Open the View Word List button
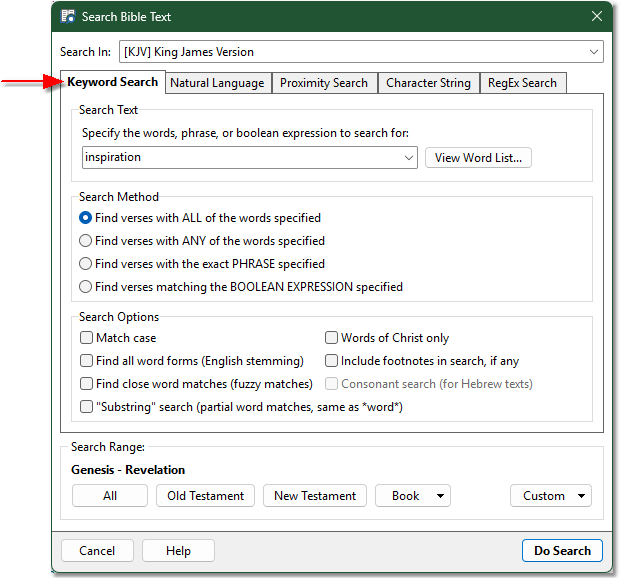 tap(478, 158)
